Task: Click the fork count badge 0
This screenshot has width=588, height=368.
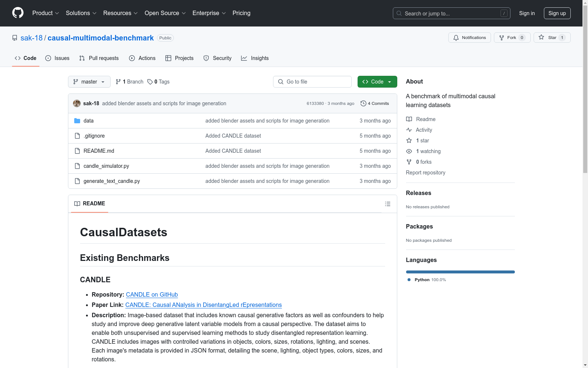Action: tap(522, 38)
